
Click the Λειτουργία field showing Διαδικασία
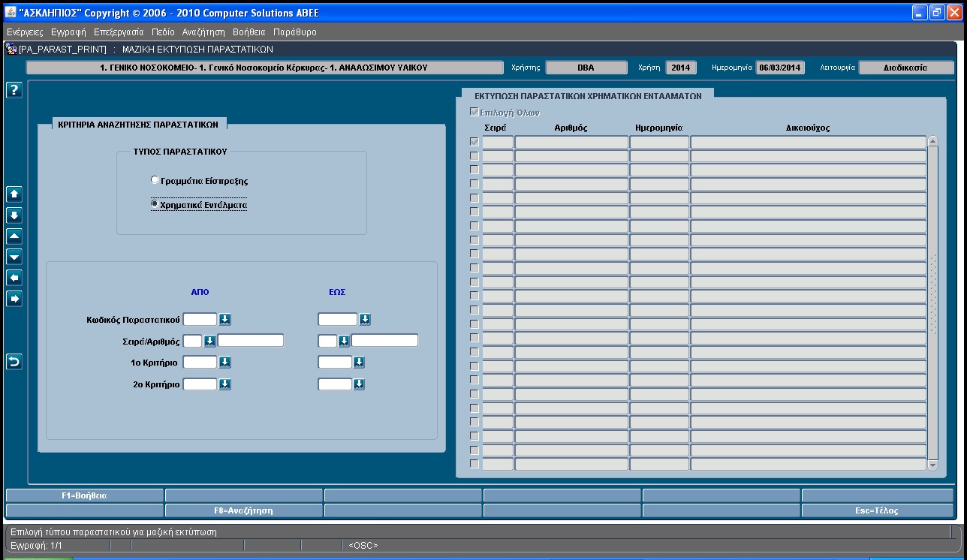[906, 68]
